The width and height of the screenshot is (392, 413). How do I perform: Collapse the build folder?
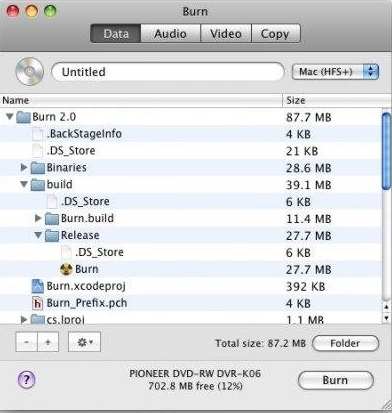click(24, 184)
